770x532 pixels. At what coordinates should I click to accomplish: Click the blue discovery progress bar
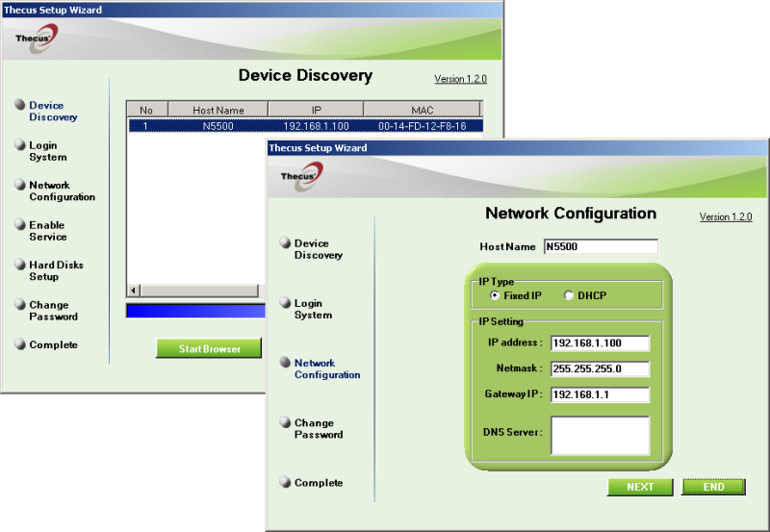point(195,311)
